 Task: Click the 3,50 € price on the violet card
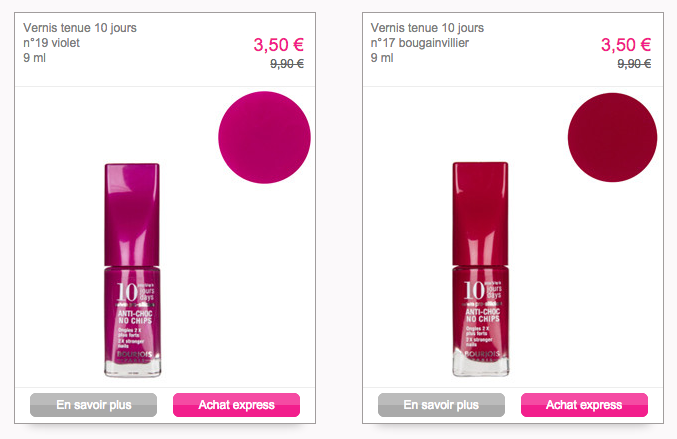[x=278, y=45]
